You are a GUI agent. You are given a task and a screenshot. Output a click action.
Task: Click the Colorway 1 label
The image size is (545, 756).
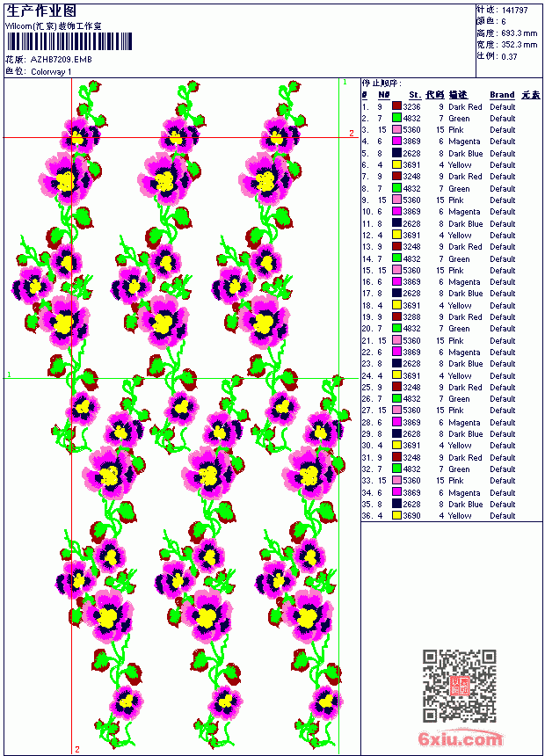point(51,72)
